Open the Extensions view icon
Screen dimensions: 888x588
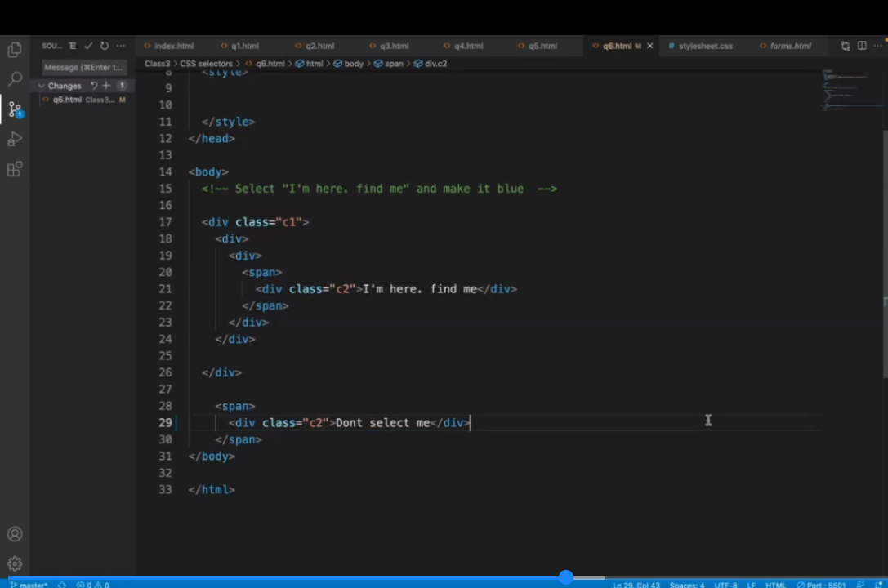(15, 170)
